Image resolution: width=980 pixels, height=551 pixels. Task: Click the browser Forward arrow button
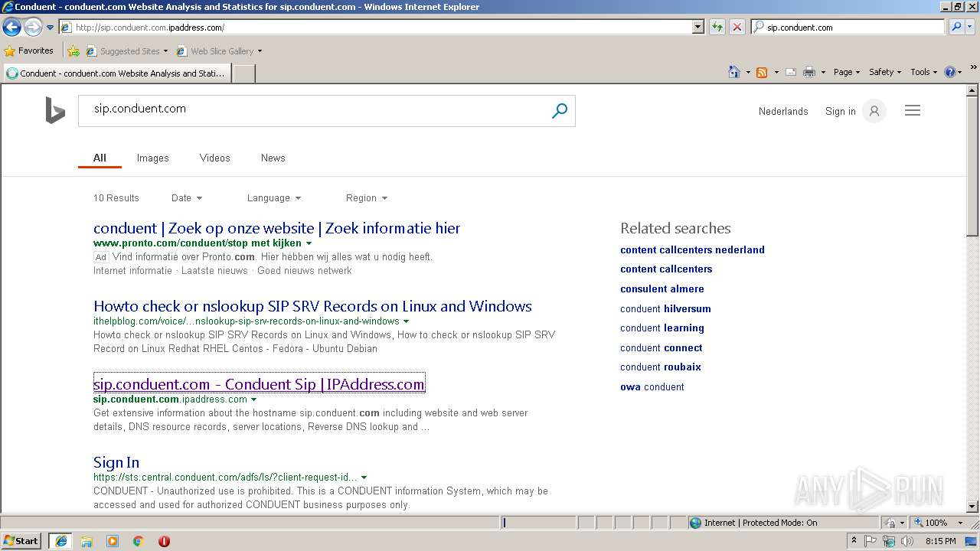(33, 27)
